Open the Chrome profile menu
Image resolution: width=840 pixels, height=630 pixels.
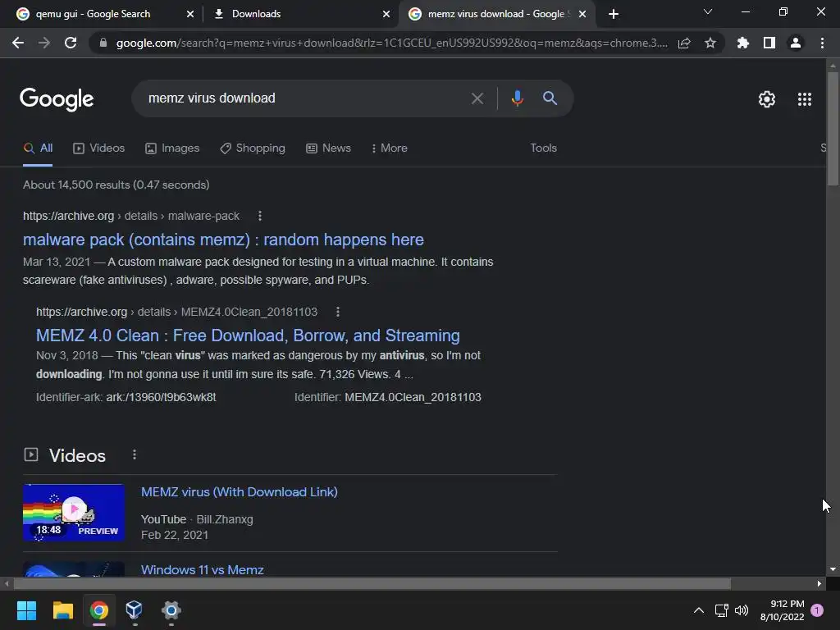click(x=796, y=43)
